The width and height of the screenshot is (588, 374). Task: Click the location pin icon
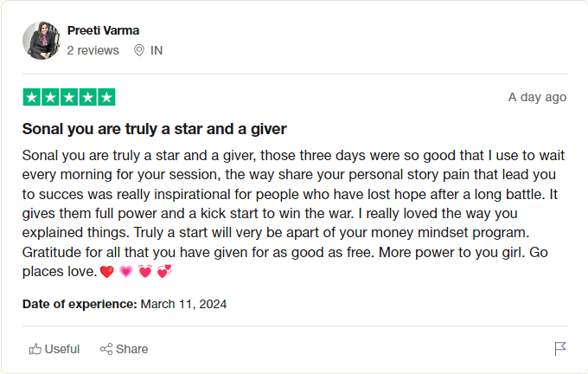[x=138, y=50]
